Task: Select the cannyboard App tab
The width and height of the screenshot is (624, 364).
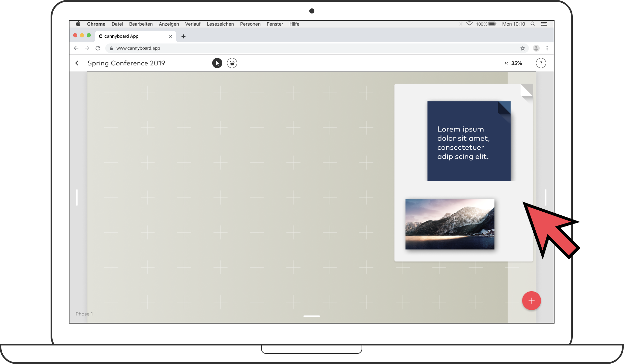Action: click(136, 36)
